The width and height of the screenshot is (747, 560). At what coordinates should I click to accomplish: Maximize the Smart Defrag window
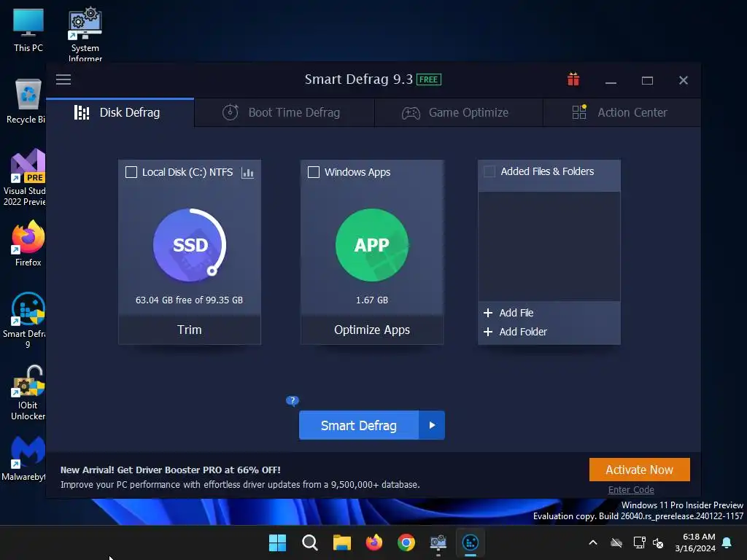pyautogui.click(x=647, y=80)
